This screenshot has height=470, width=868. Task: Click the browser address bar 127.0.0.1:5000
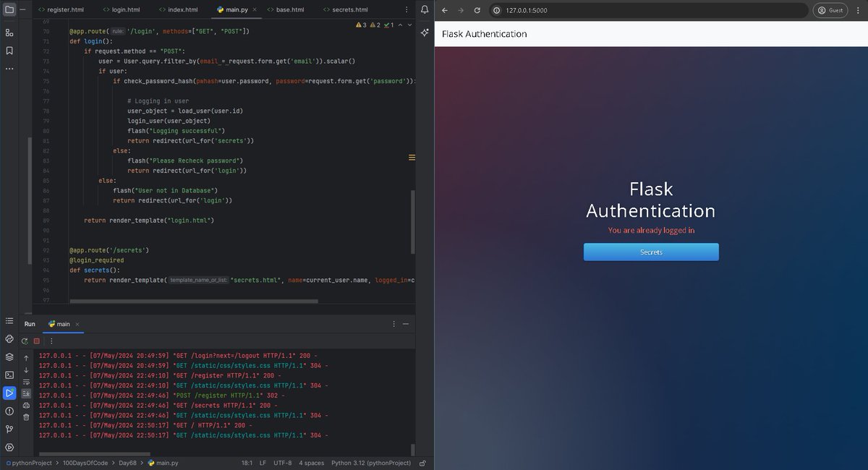(x=649, y=10)
